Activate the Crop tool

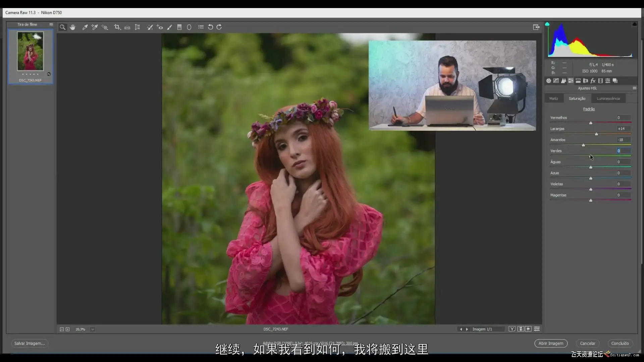click(117, 27)
